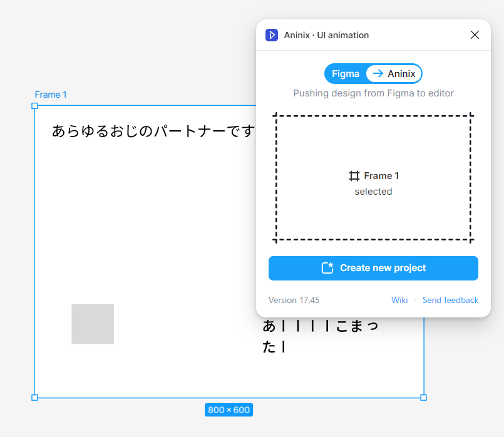Screen dimensions: 504x437
Task: Click the top-left resize handle of Frame 1
Action: [34, 106]
